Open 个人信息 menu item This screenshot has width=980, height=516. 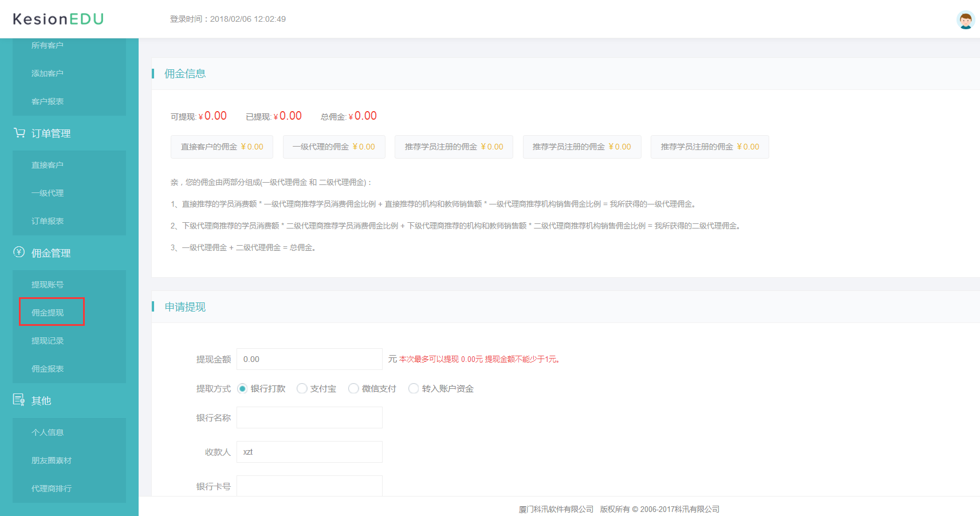(x=48, y=432)
